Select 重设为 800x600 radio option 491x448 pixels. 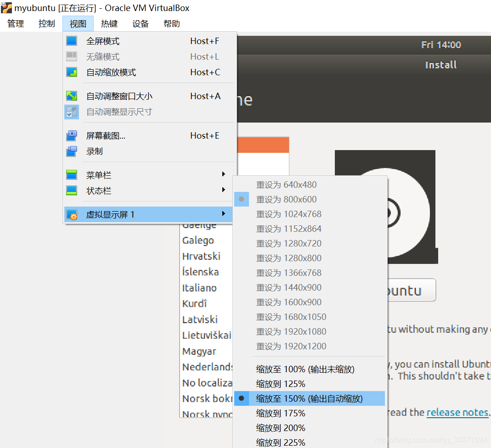click(310, 199)
